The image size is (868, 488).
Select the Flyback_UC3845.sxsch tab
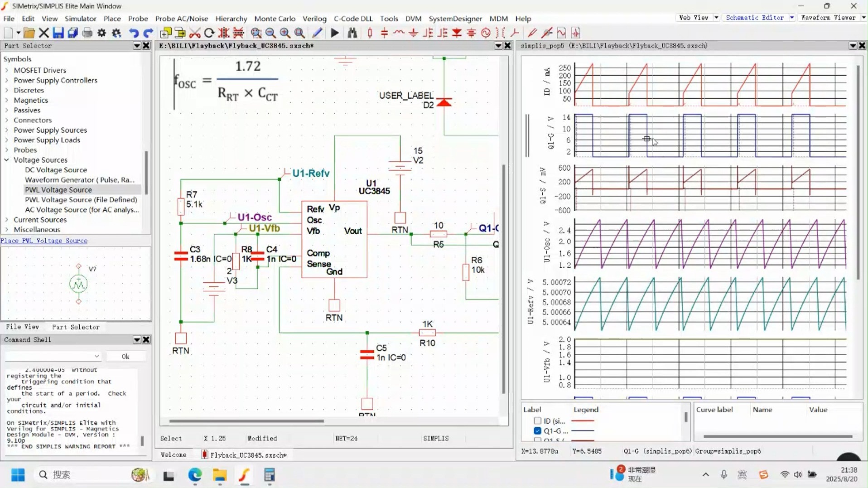(x=244, y=454)
